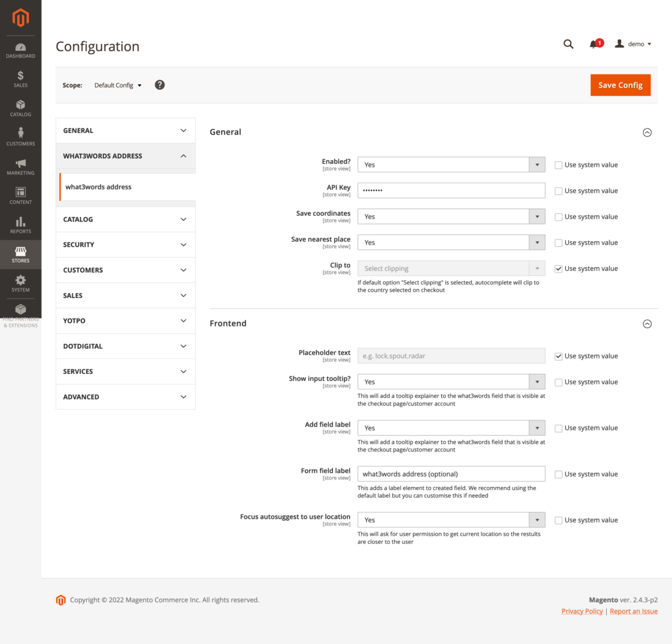Expand the ADVANCED config tab
The width and height of the screenshot is (672, 644).
pos(126,397)
